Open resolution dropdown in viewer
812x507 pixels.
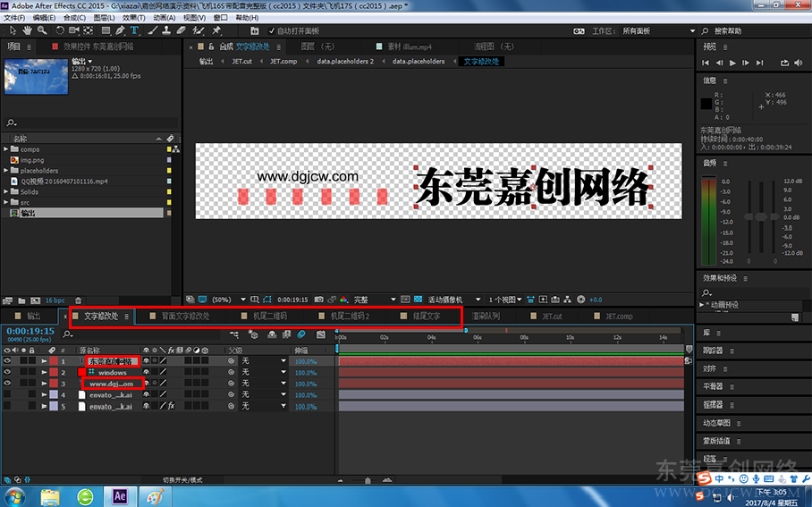coord(375,300)
